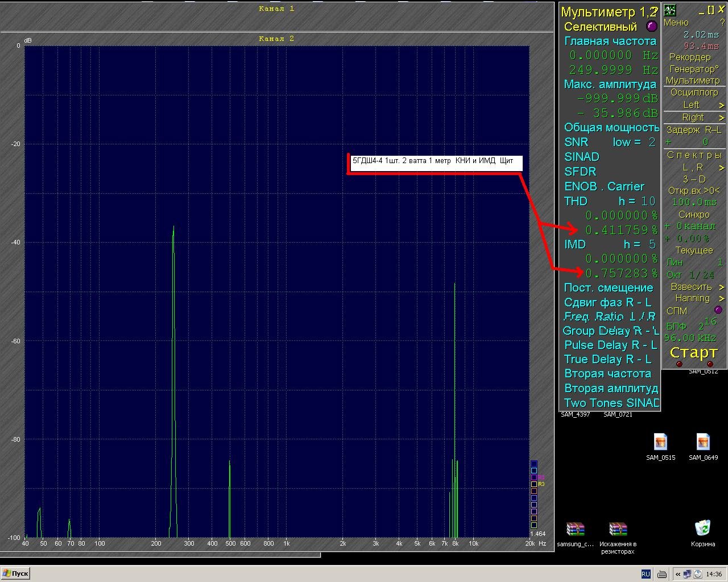This screenshot has height=582, width=728.
Task: Select the SFDR measurement
Action: [x=580, y=172]
